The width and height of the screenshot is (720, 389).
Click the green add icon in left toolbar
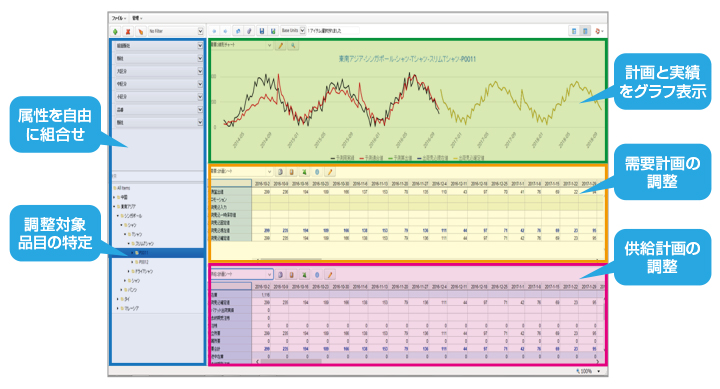click(115, 31)
